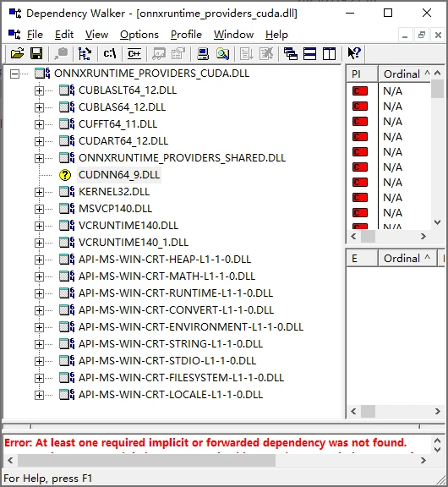Select the API-MS-WIN-CRT-MATH-L1-1-0.DLL entry
The height and width of the screenshot is (487, 448).
[x=167, y=276]
